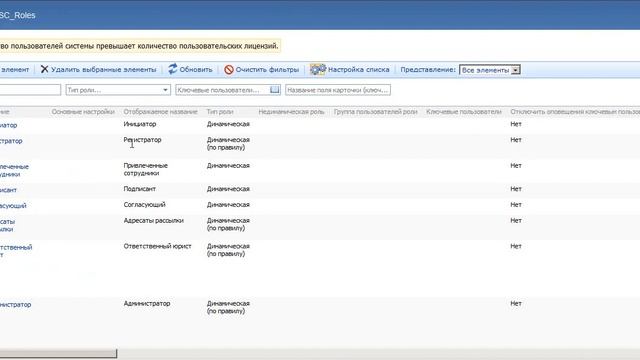Open the key users picker book icon
Viewport: 640px width, 360px height.
tap(275, 90)
